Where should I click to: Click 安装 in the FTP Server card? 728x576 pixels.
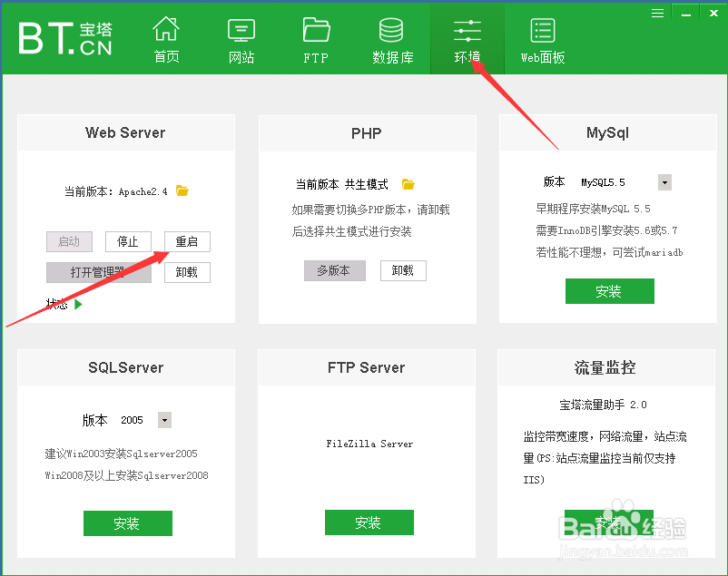click(x=369, y=522)
